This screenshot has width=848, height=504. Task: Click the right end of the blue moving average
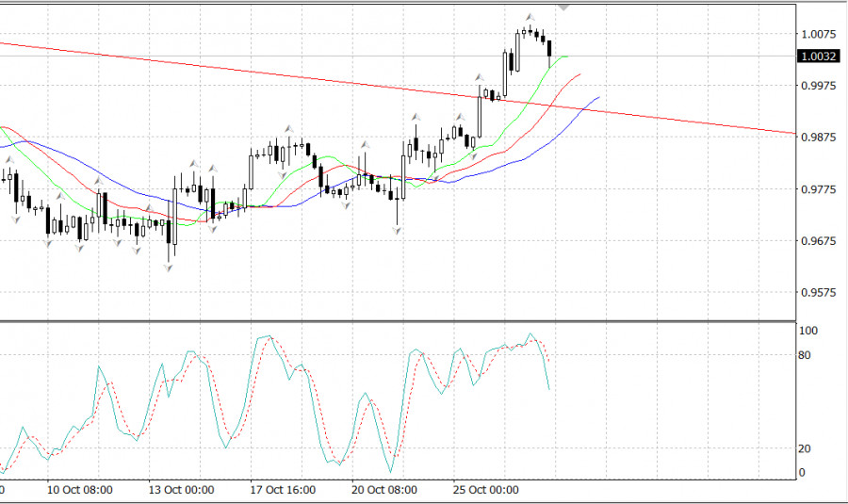point(599,97)
